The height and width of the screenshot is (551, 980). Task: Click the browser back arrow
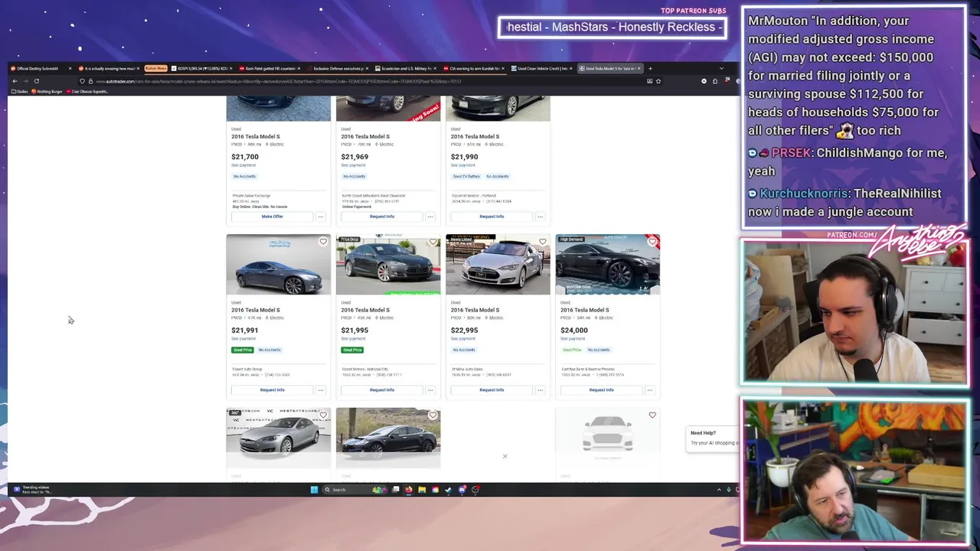click(15, 81)
